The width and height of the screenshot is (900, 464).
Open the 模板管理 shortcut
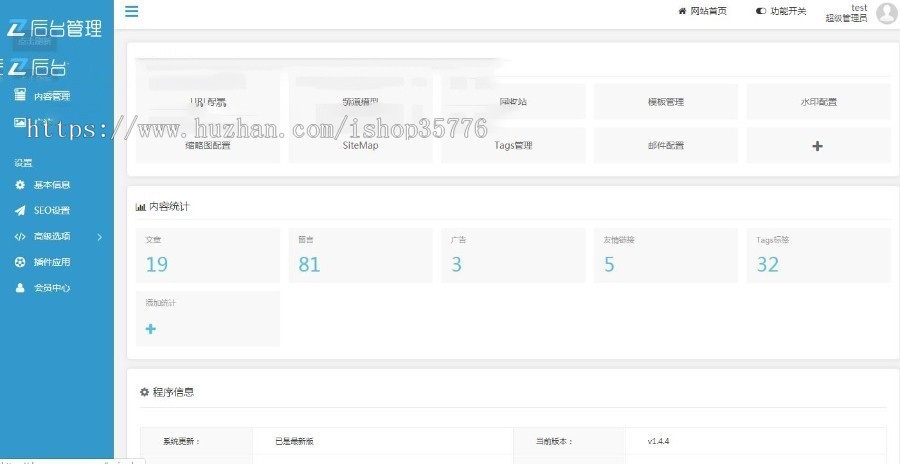pyautogui.click(x=666, y=102)
